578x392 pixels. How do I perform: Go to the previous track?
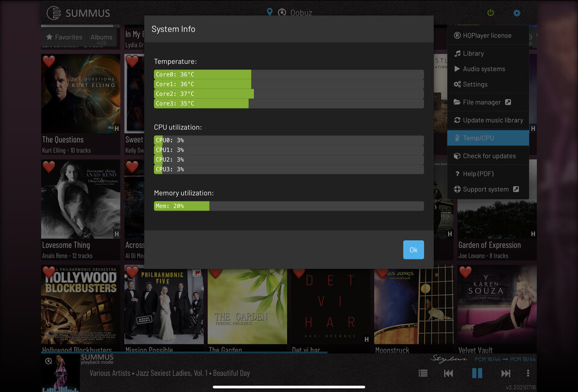coord(448,373)
